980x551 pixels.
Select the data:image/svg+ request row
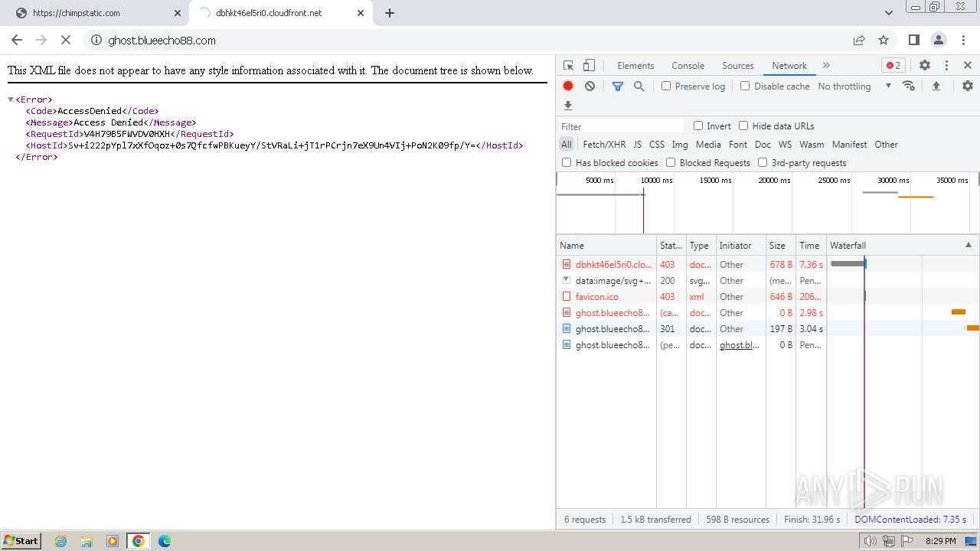coord(768,281)
